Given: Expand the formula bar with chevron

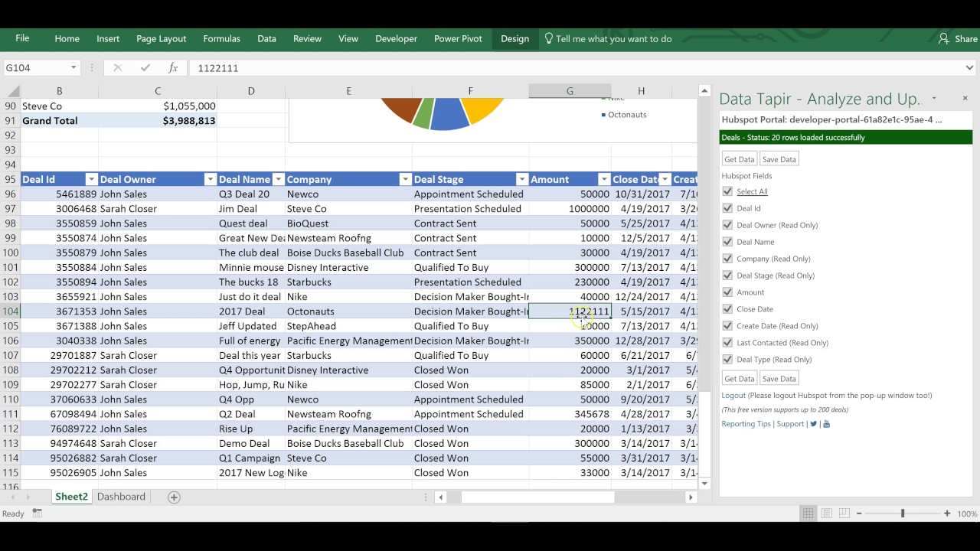Looking at the screenshot, I should pyautogui.click(x=969, y=68).
